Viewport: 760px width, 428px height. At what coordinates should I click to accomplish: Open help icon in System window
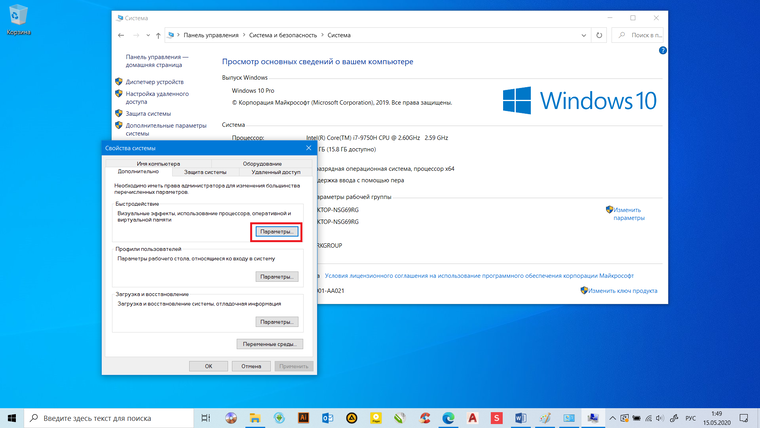click(663, 50)
